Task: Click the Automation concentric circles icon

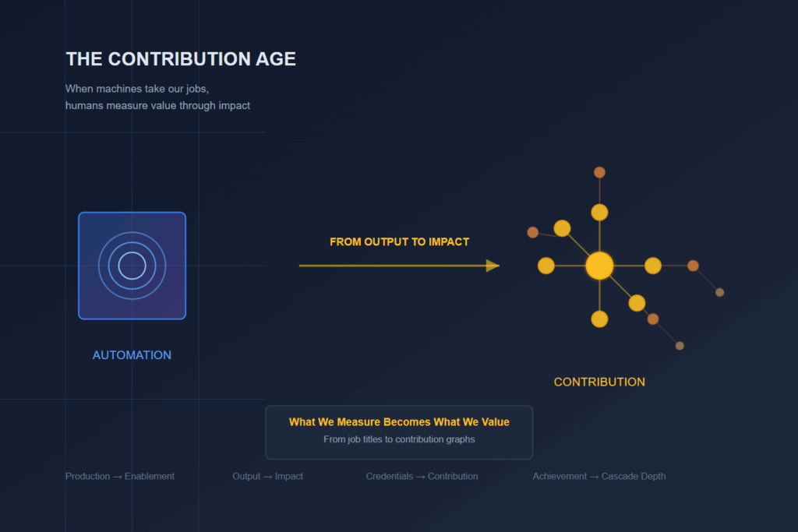Action: click(x=132, y=266)
